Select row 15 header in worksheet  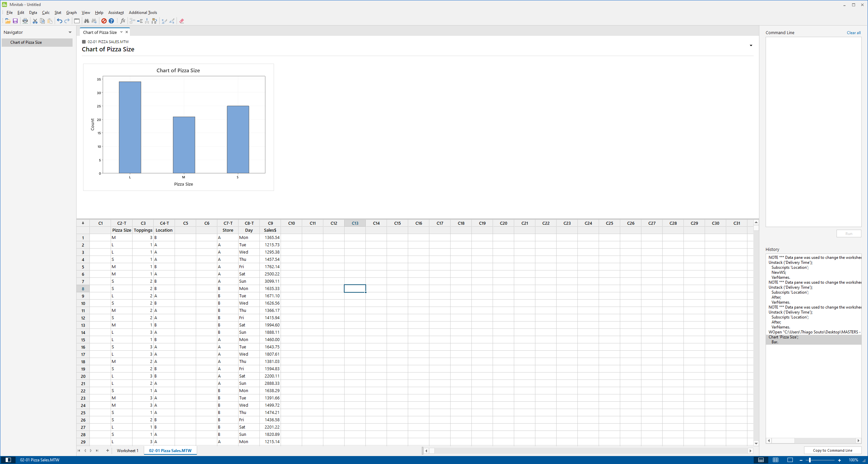[83, 340]
